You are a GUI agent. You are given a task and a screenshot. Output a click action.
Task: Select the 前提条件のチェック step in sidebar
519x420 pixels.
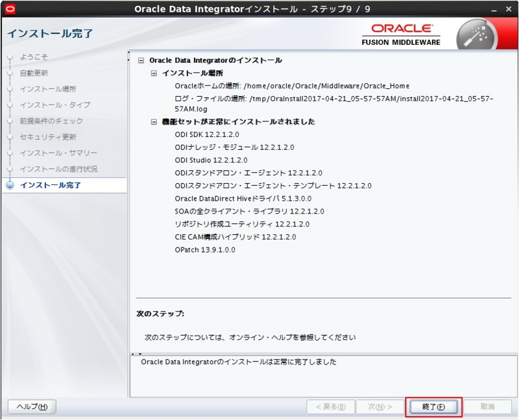coord(51,121)
